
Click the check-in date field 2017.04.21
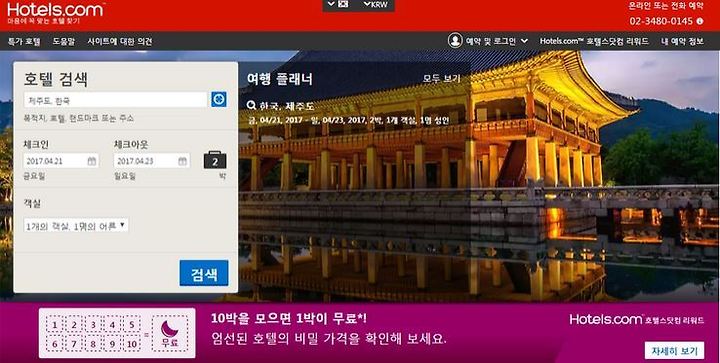pos(61,161)
